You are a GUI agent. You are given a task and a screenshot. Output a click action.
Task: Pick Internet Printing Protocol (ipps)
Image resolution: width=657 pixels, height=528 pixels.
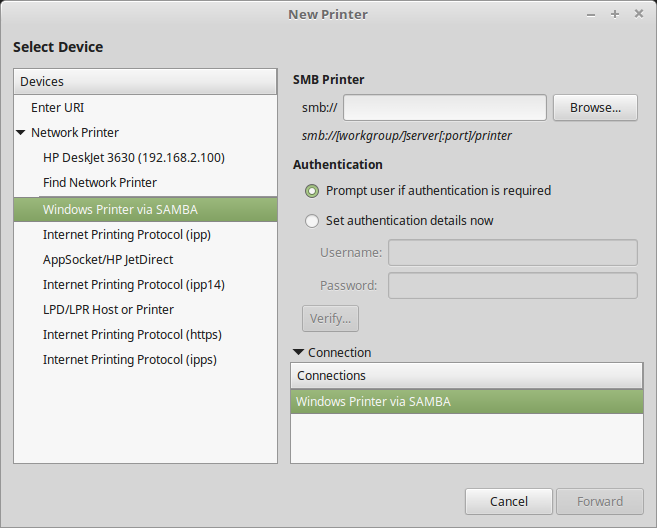pyautogui.click(x=130, y=359)
